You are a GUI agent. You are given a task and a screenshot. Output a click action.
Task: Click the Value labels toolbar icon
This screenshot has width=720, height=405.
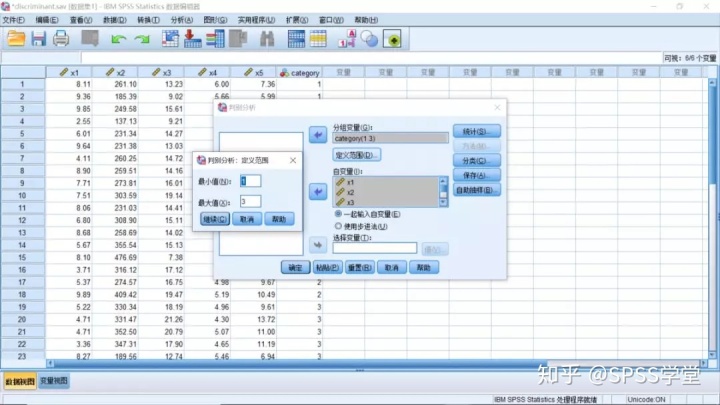point(348,39)
